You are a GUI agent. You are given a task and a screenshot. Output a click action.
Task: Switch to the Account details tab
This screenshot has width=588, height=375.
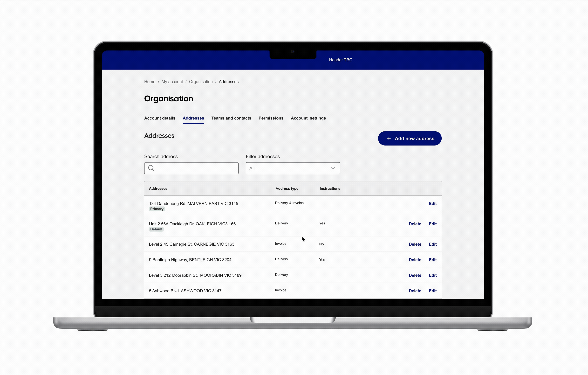click(x=160, y=118)
